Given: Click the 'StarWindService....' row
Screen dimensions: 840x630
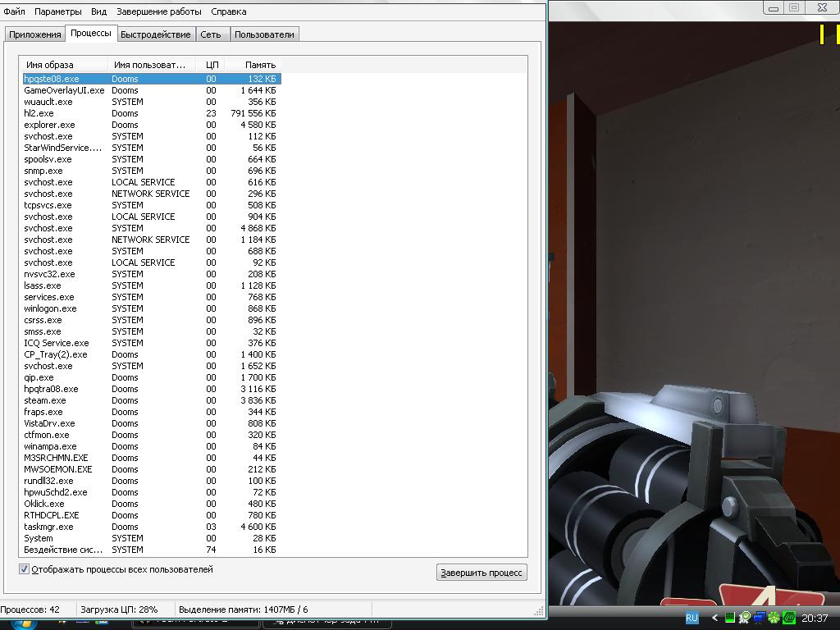Looking at the screenshot, I should (152, 148).
